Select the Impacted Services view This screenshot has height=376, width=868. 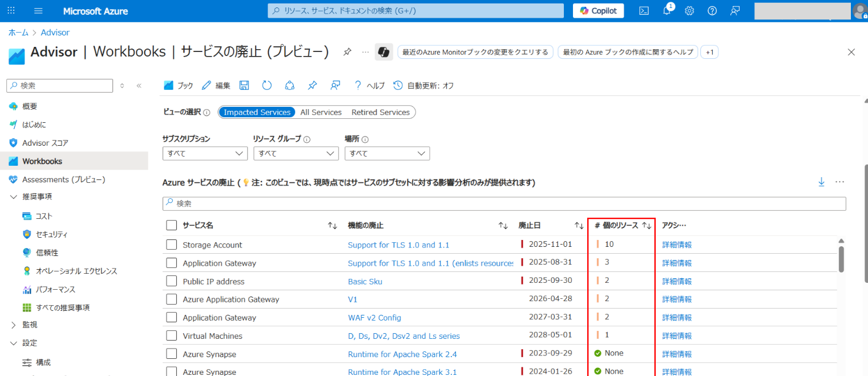click(x=257, y=112)
